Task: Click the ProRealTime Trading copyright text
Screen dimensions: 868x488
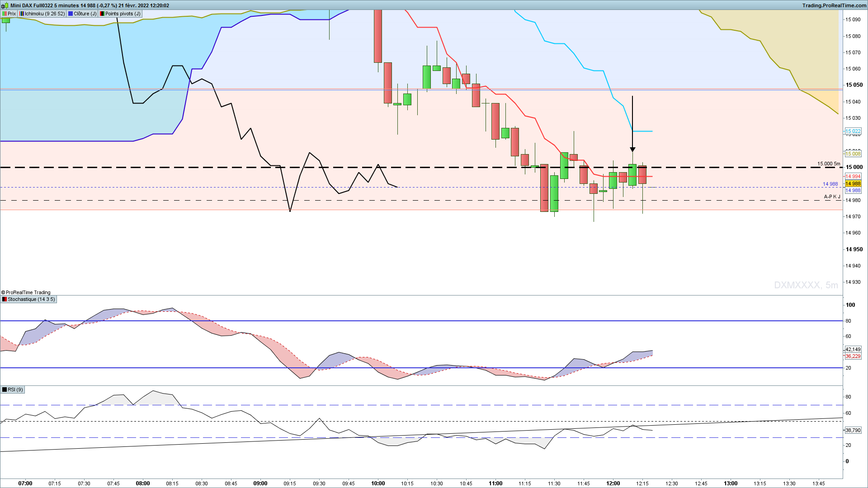Action: (26, 292)
